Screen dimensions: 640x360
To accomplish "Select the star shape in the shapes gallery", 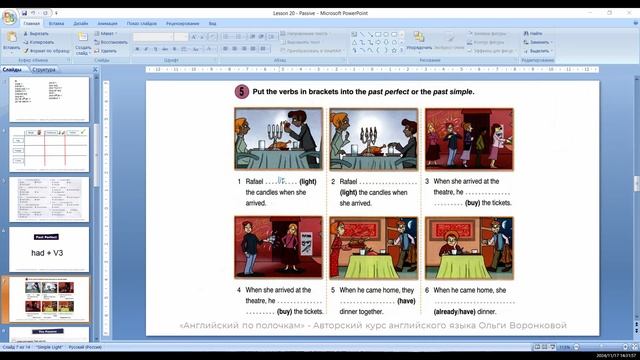I will pyautogui.click(x=394, y=50).
